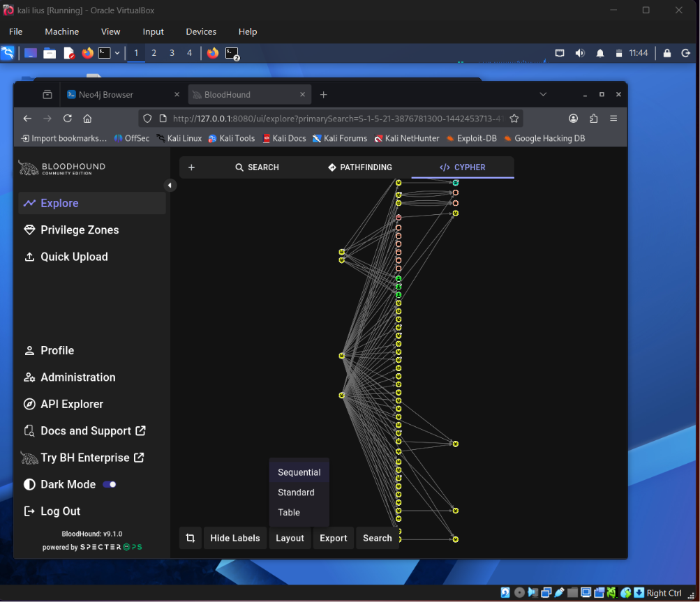Open Kali Tools bookmark
The width and height of the screenshot is (700, 602).
point(232,138)
